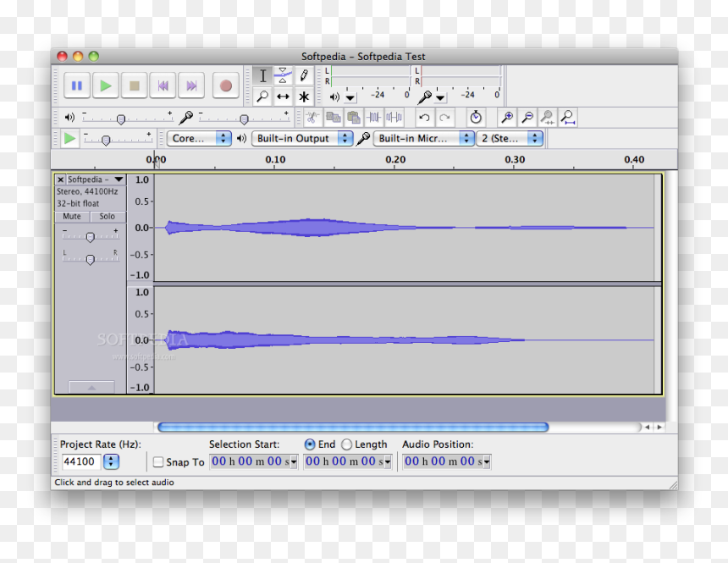Skip to end of the track
The width and height of the screenshot is (728, 563).
click(191, 86)
